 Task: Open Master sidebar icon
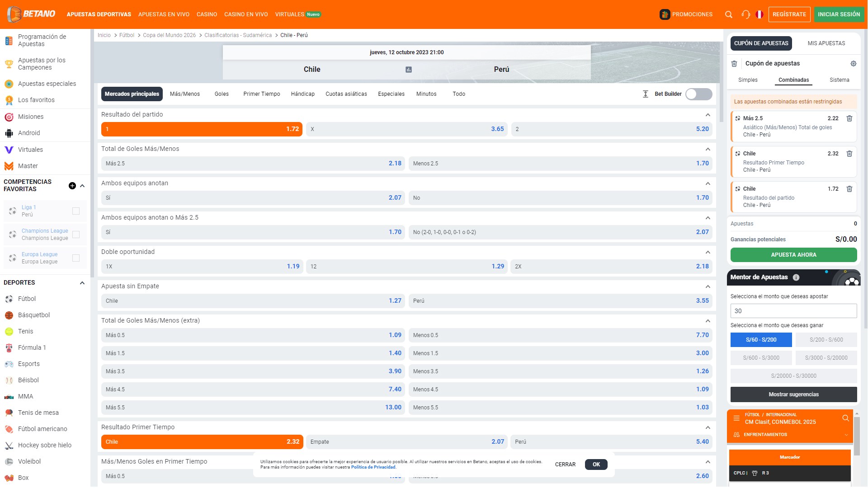pyautogui.click(x=9, y=166)
